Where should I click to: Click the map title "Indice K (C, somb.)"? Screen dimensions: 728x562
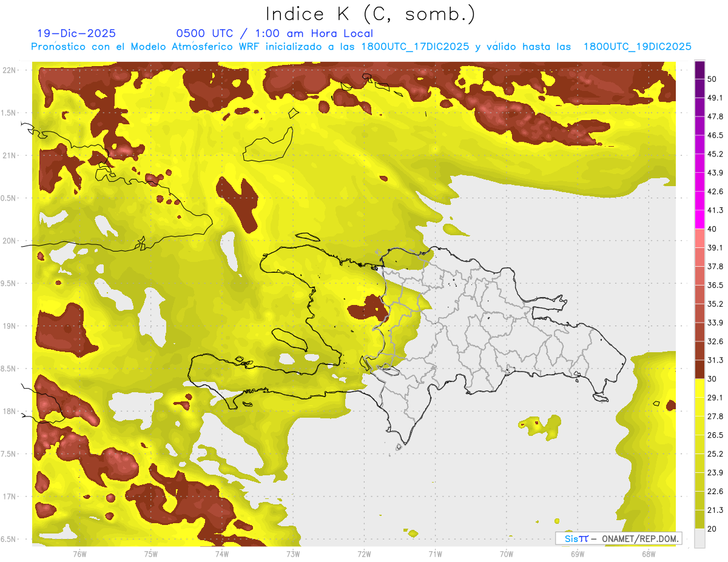click(370, 14)
